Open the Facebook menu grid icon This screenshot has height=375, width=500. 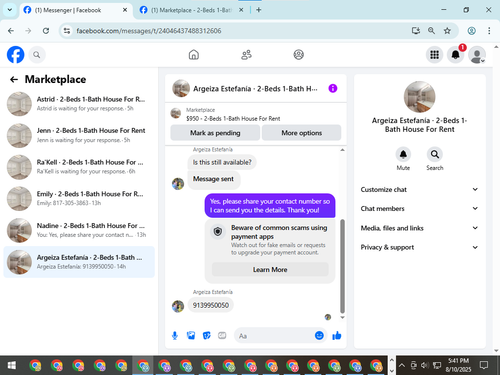(434, 55)
